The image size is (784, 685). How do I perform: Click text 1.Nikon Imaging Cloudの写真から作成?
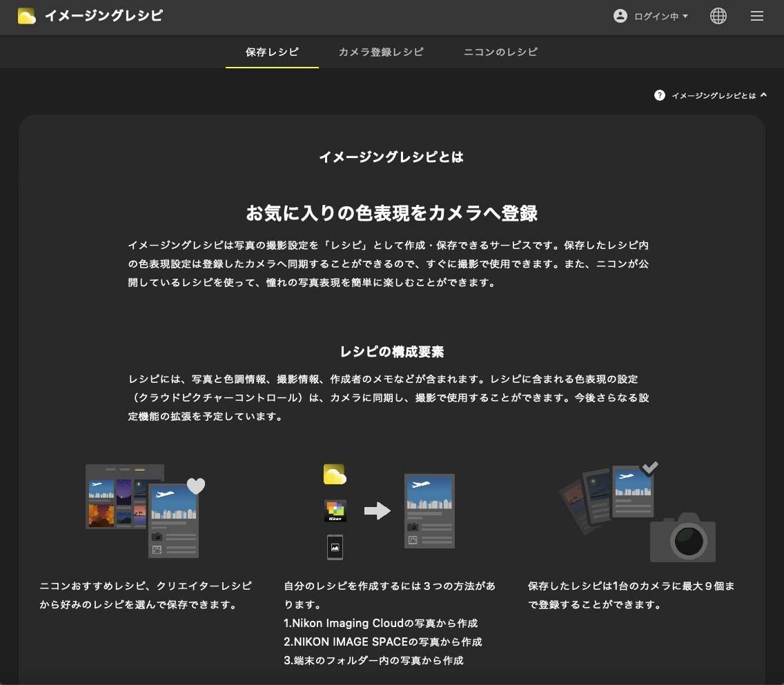[380, 623]
